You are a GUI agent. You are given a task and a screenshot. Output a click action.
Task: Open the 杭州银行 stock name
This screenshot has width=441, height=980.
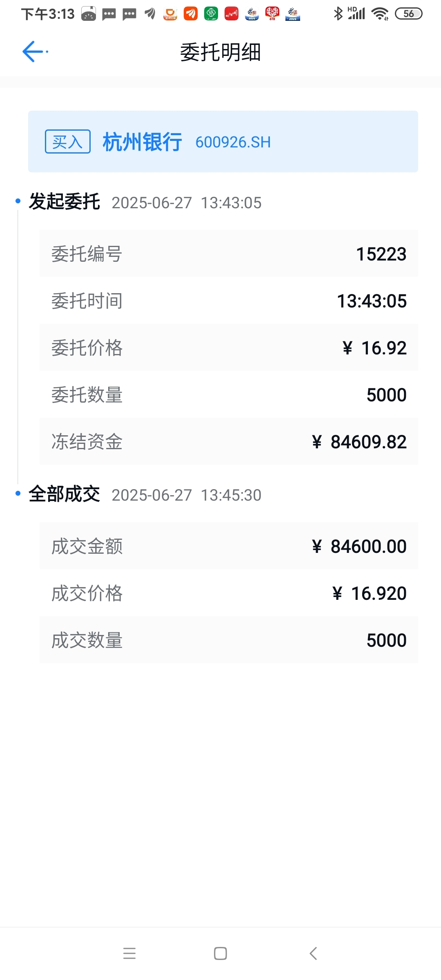(142, 142)
